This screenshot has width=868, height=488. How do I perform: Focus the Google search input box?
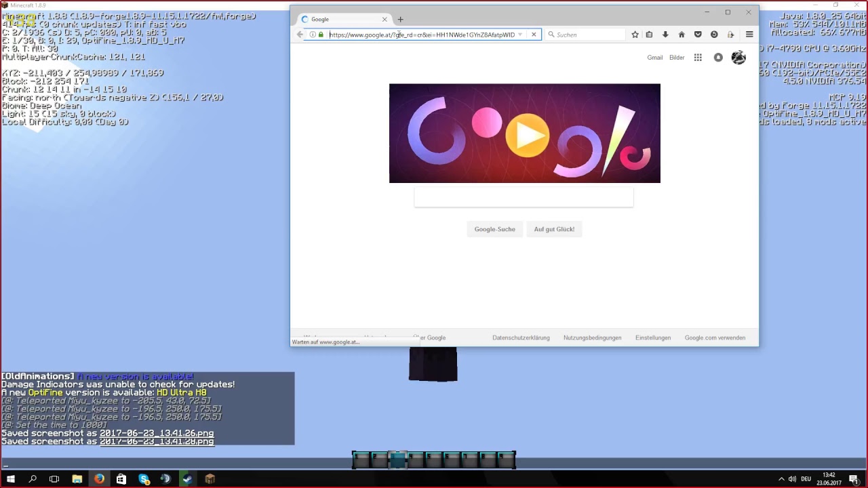(x=524, y=198)
